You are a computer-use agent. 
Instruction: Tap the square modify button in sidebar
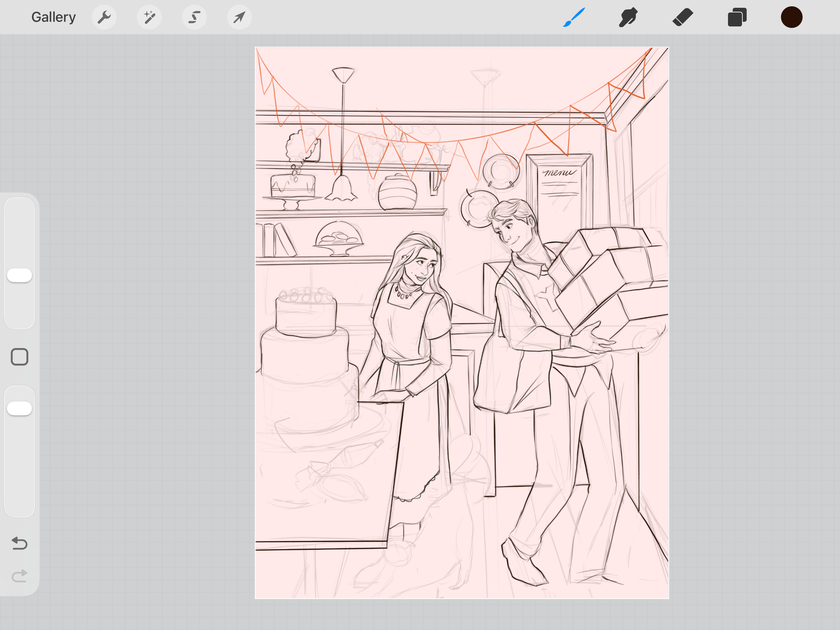pyautogui.click(x=19, y=357)
